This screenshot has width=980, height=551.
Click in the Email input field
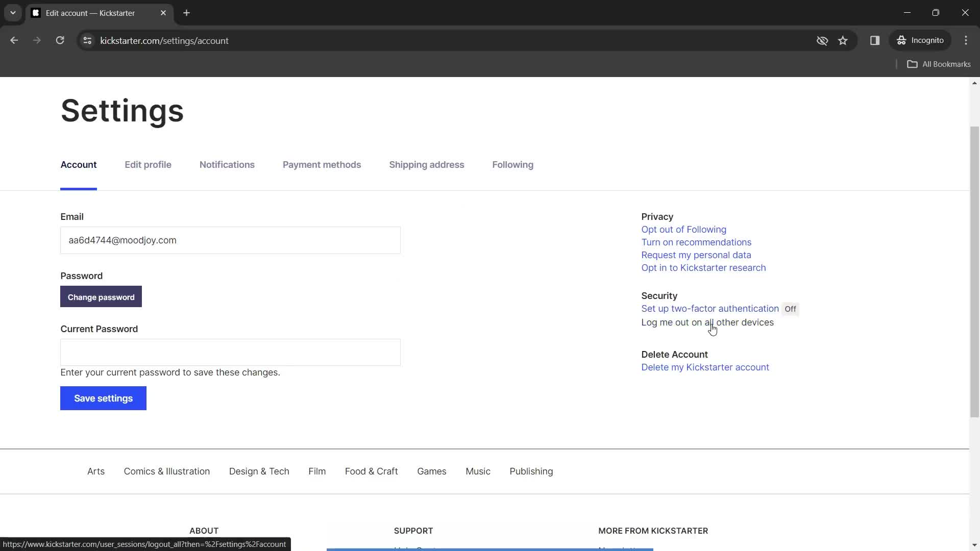click(231, 241)
